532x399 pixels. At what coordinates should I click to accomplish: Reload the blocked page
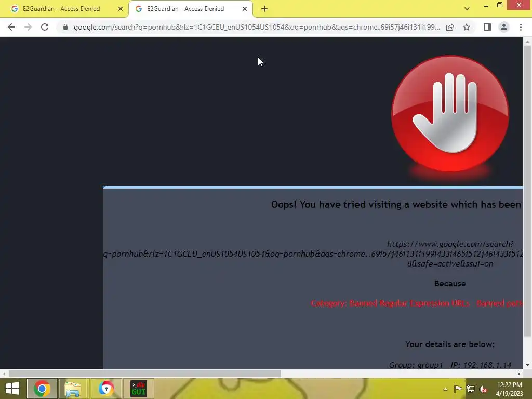coord(45,27)
